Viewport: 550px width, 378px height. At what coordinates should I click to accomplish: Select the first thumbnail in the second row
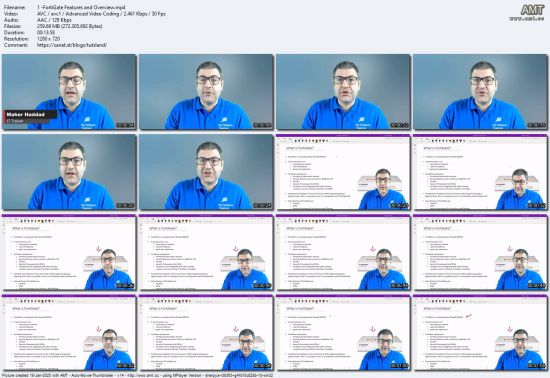click(69, 172)
